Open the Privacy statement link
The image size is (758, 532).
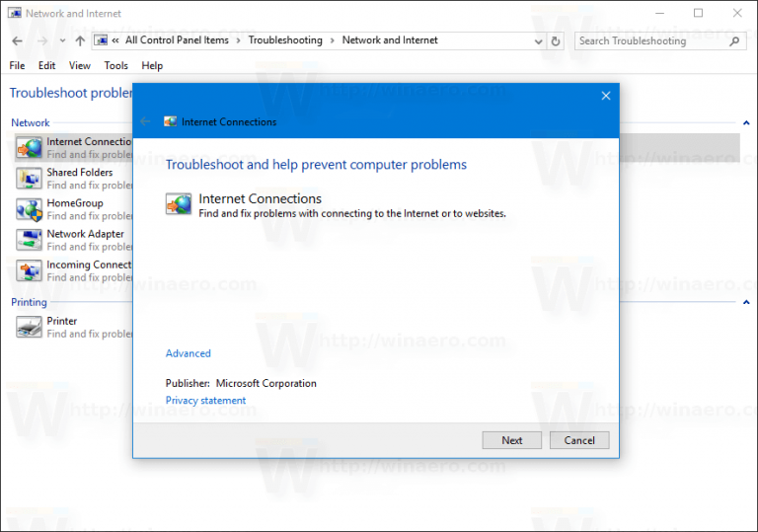(206, 401)
